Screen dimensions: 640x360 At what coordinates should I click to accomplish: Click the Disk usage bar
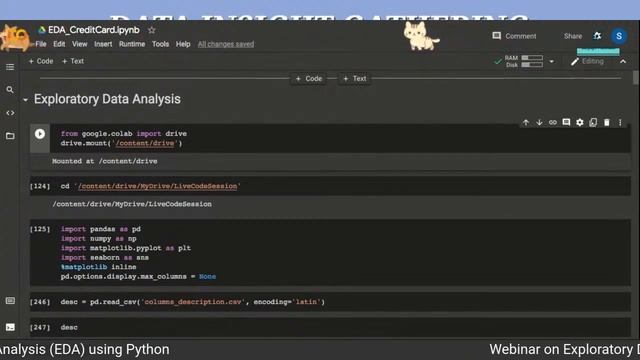point(532,64)
